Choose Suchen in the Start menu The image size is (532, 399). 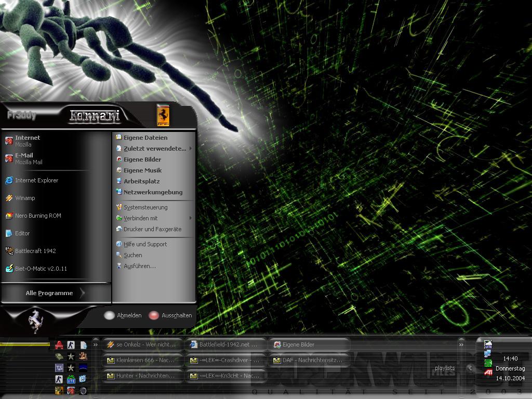154,255
